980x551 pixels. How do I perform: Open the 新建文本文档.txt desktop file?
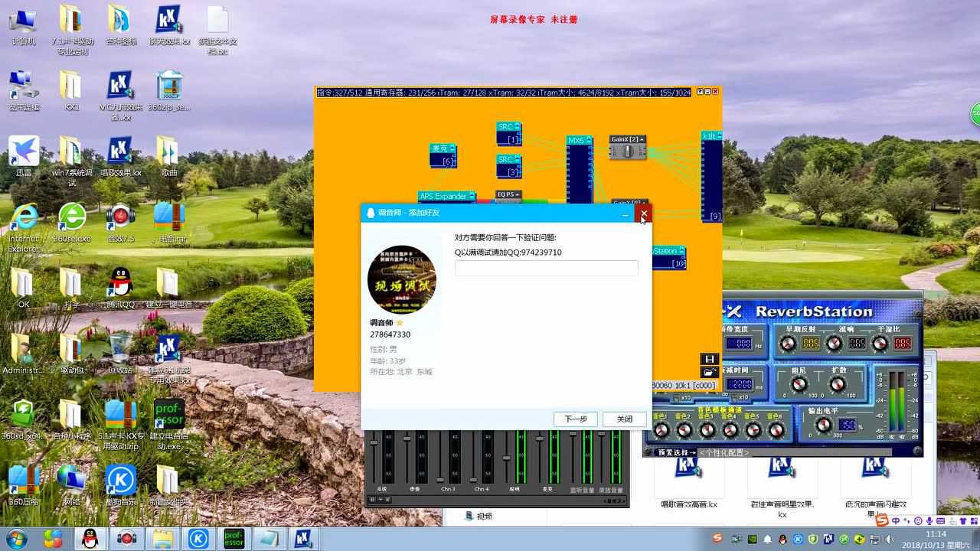coord(217,31)
